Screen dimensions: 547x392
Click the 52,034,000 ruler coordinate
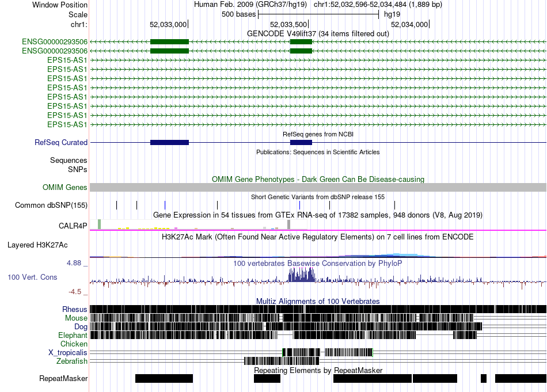[409, 24]
